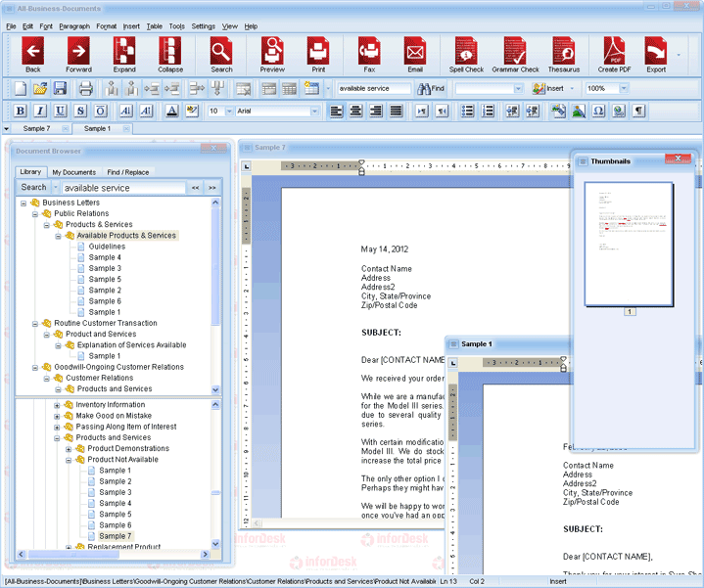Select Sample 4 under Available Products & Services
The image size is (704, 588).
[x=105, y=257]
